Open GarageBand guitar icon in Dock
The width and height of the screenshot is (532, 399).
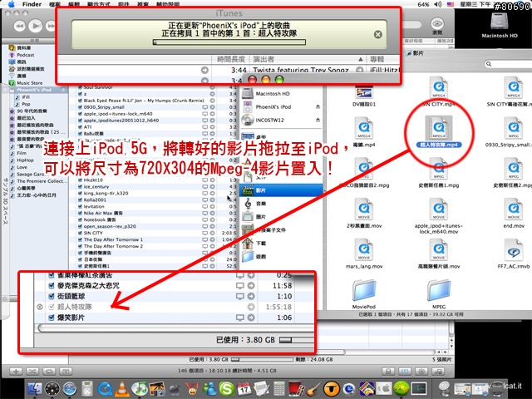pyautogui.click(x=314, y=388)
